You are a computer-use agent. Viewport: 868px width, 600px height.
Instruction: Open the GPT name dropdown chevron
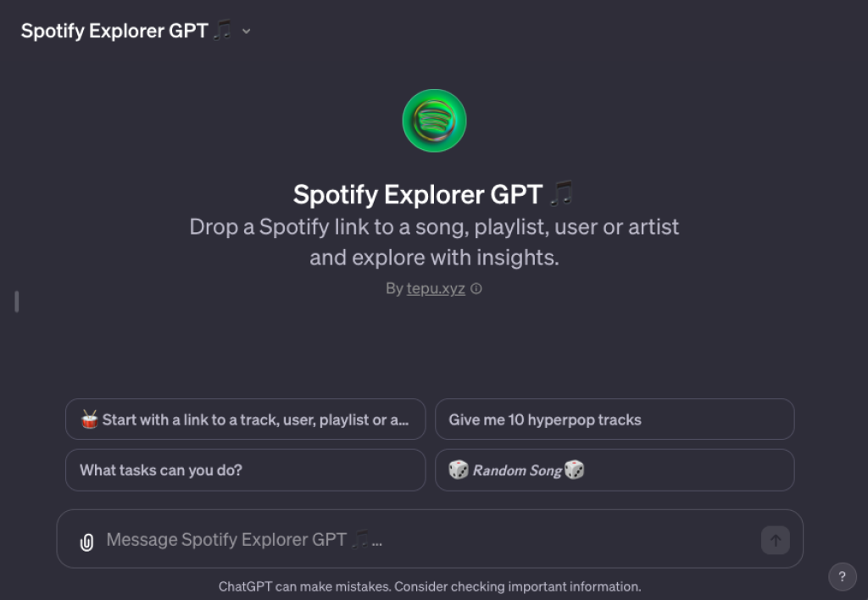pyautogui.click(x=246, y=31)
